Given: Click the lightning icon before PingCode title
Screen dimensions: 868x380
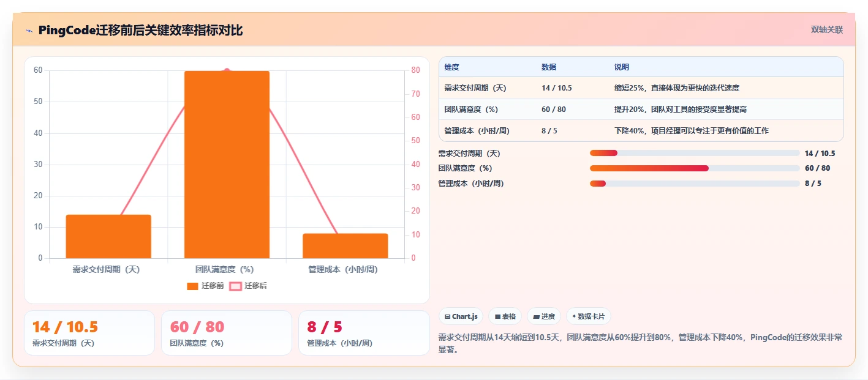Looking at the screenshot, I should click(29, 30).
